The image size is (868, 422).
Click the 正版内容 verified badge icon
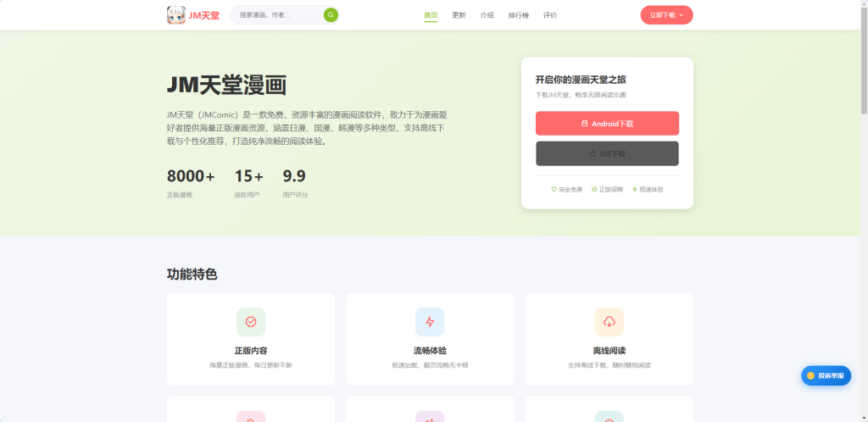251,321
